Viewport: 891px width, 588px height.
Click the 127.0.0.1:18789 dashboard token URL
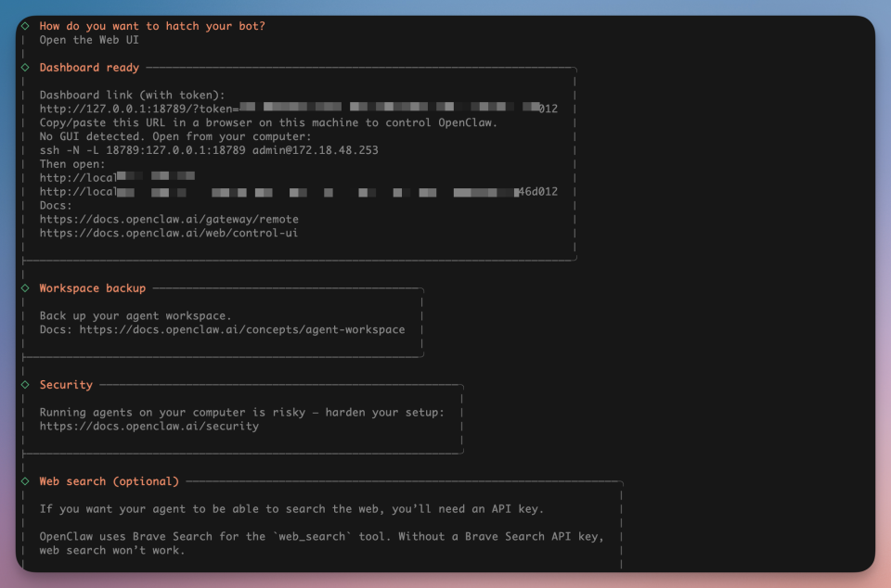[x=298, y=109]
